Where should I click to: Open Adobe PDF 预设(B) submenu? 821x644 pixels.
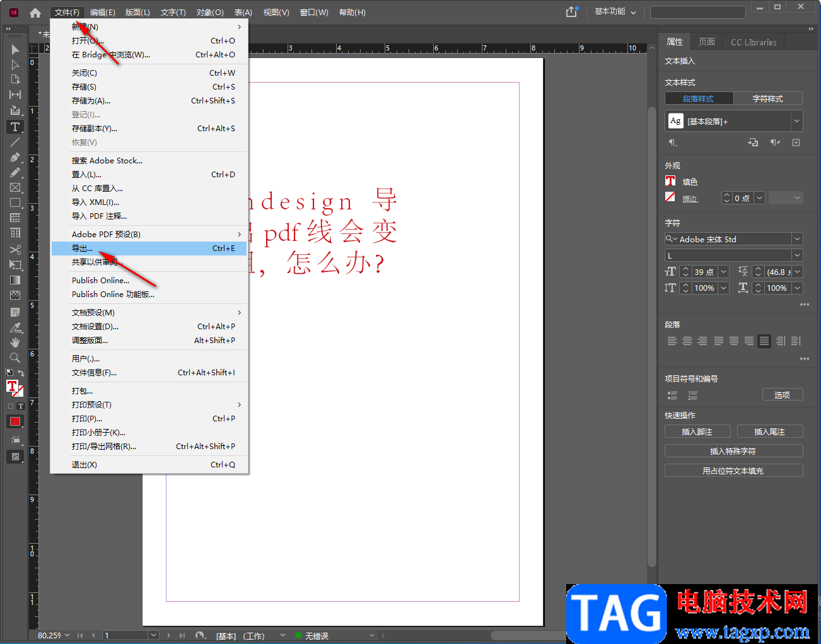click(149, 235)
